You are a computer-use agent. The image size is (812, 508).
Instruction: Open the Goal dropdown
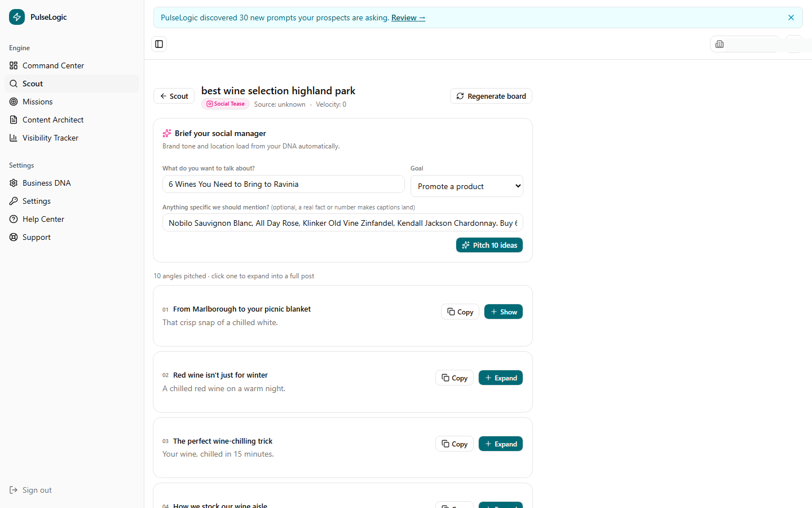coord(467,186)
